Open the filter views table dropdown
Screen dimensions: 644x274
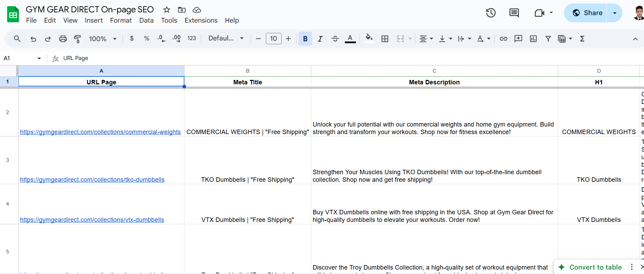coord(565,39)
